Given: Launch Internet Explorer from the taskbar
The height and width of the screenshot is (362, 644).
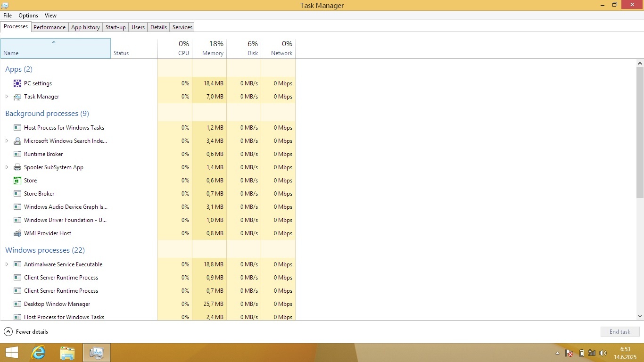Looking at the screenshot, I should pos(38,353).
